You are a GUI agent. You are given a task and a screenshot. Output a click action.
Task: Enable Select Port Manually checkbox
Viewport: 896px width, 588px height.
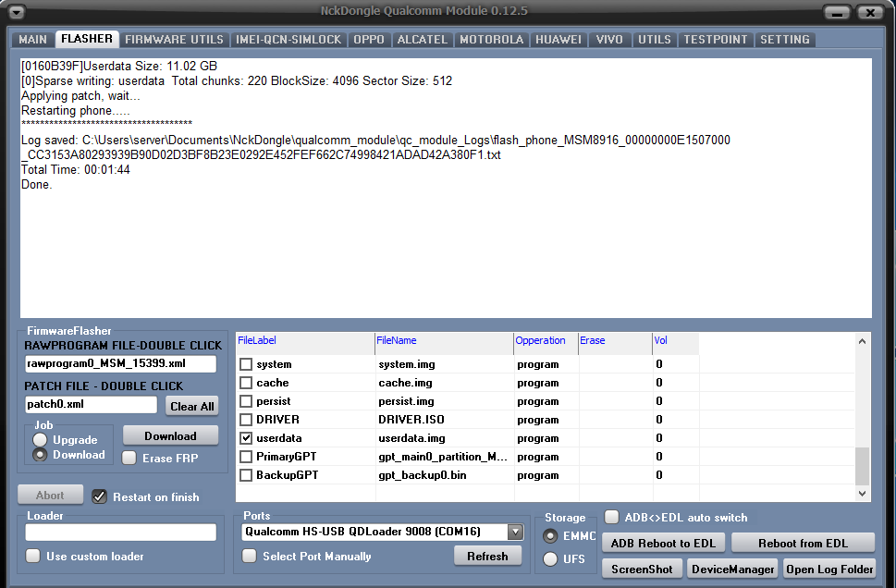click(249, 556)
